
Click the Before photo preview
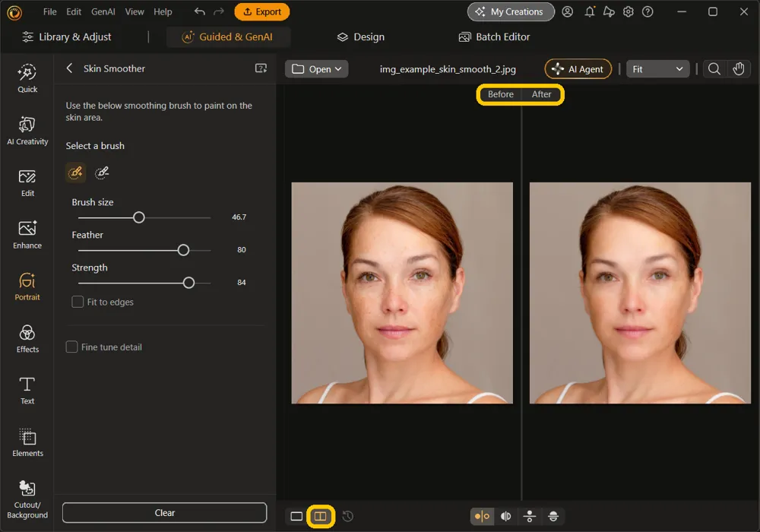(x=402, y=293)
